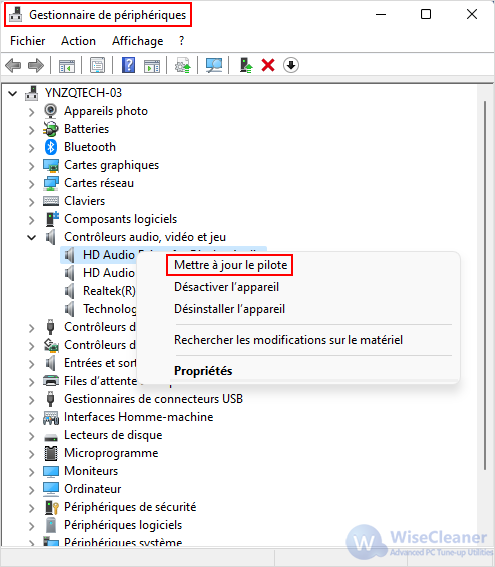This screenshot has height=567, width=495.
Task: Click the Forward arrow toolbar icon
Action: click(x=35, y=65)
